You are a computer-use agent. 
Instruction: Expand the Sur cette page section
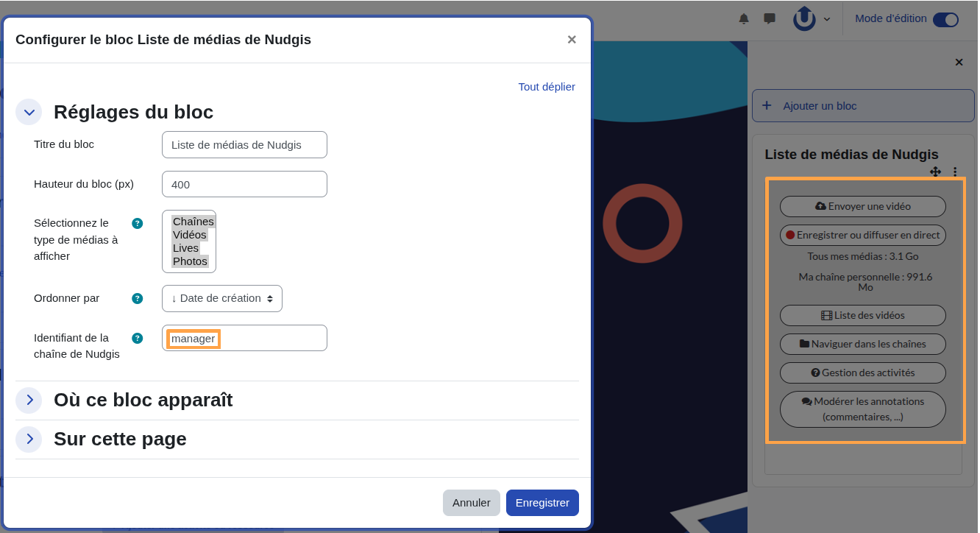tap(29, 439)
